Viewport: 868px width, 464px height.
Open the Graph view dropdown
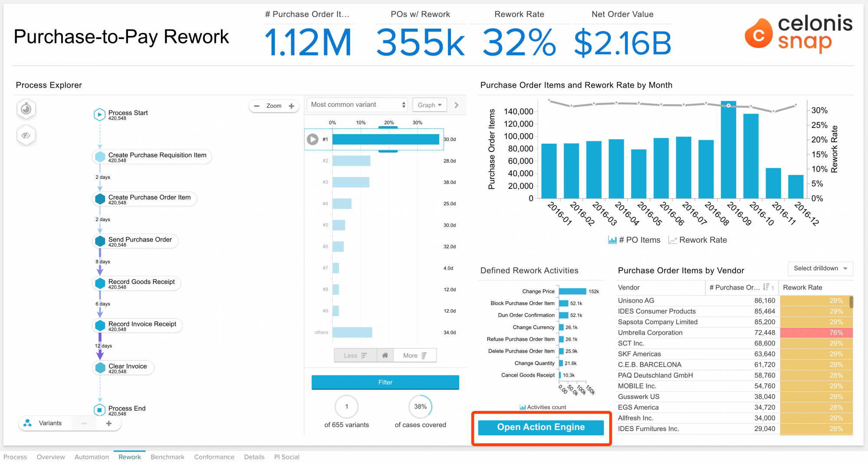click(x=429, y=105)
